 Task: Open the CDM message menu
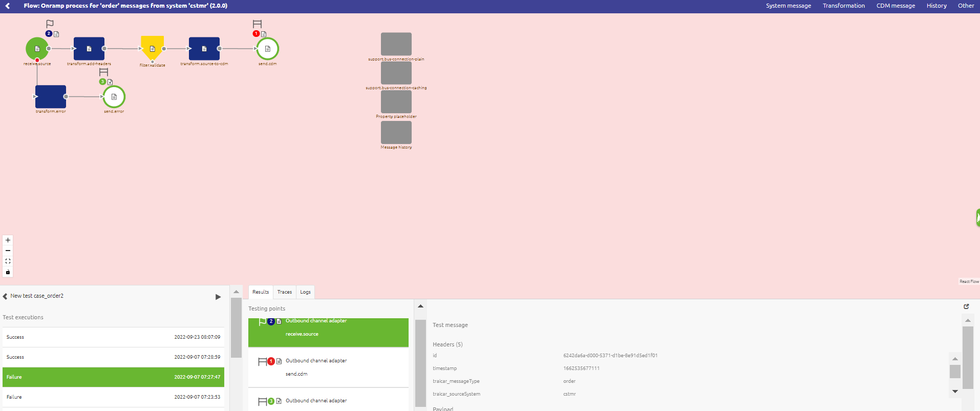896,6
